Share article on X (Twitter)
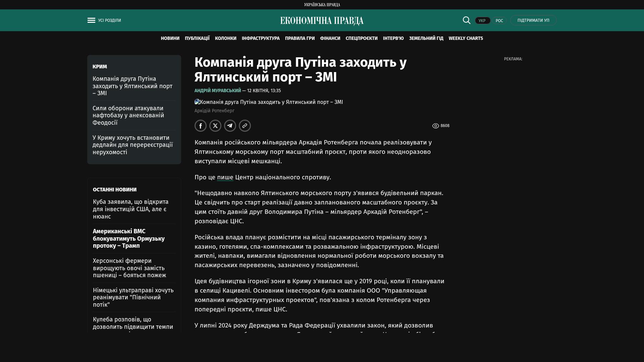 tap(215, 126)
